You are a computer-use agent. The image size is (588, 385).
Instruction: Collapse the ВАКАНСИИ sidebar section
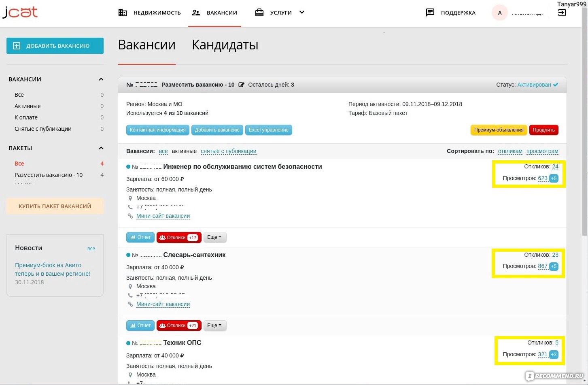101,79
